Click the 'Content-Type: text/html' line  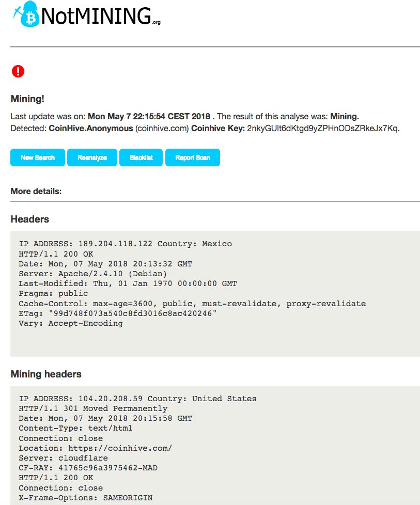75,429
